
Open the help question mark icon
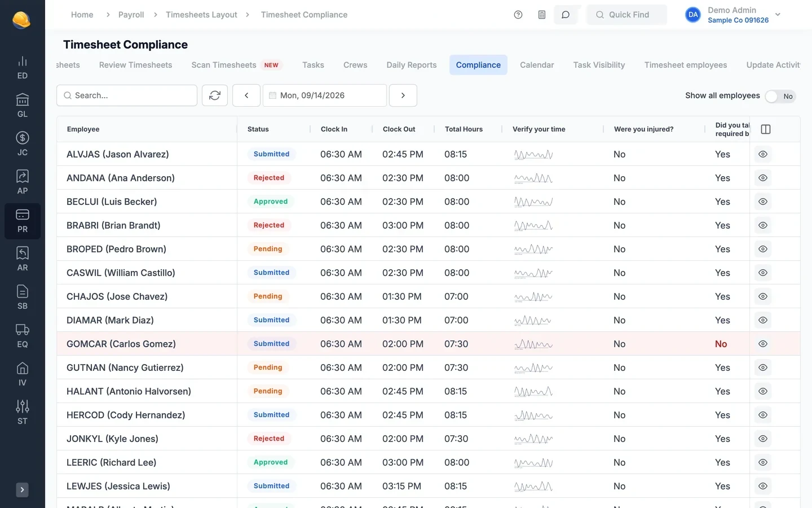pyautogui.click(x=518, y=15)
